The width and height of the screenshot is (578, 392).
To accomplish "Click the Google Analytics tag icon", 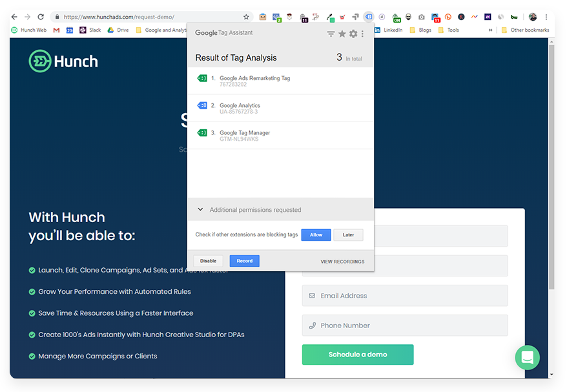I will [x=201, y=105].
